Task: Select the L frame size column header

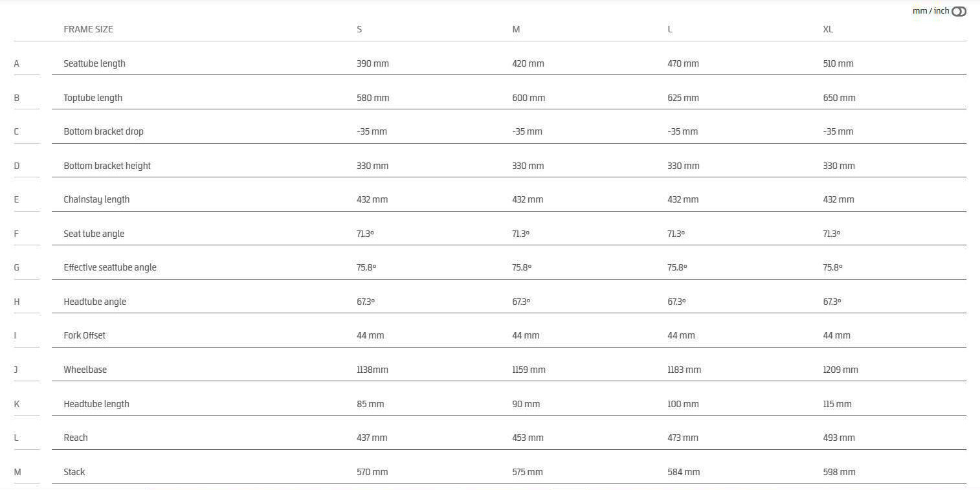Action: (x=670, y=29)
